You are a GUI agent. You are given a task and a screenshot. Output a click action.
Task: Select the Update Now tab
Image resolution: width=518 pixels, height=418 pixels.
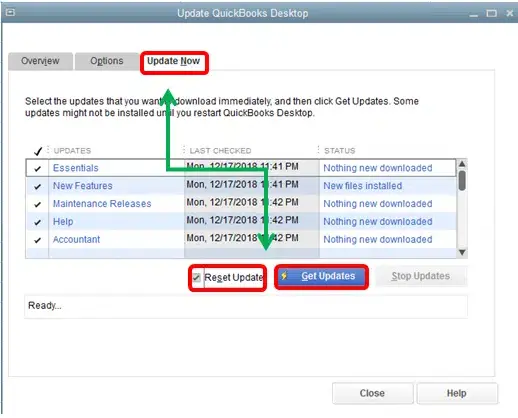(x=174, y=61)
